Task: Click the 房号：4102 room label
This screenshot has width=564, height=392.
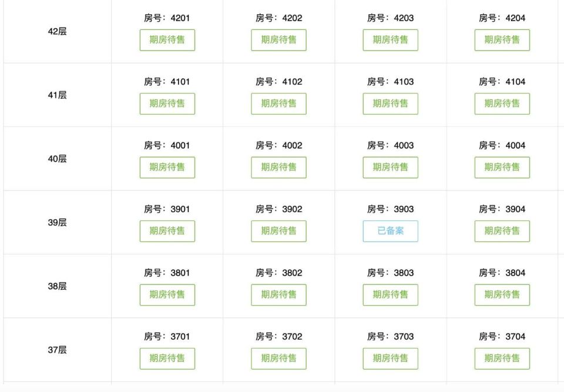Action: click(x=278, y=82)
